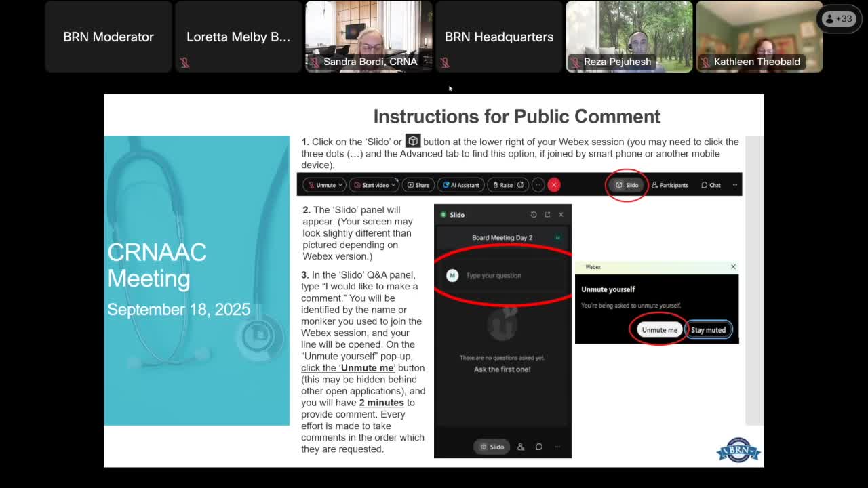This screenshot has width=868, height=488.
Task: Expand the video options arrow beside Start video
Action: tap(393, 185)
